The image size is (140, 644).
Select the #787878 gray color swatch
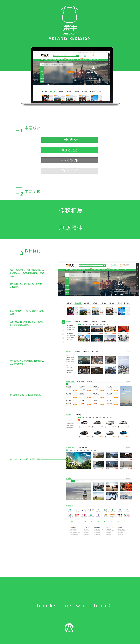coord(70,161)
